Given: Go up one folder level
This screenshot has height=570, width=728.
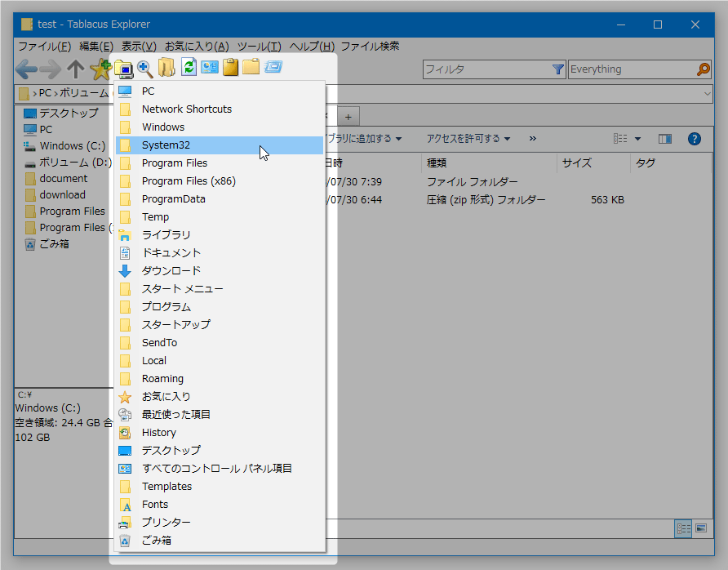Looking at the screenshot, I should coord(75,69).
